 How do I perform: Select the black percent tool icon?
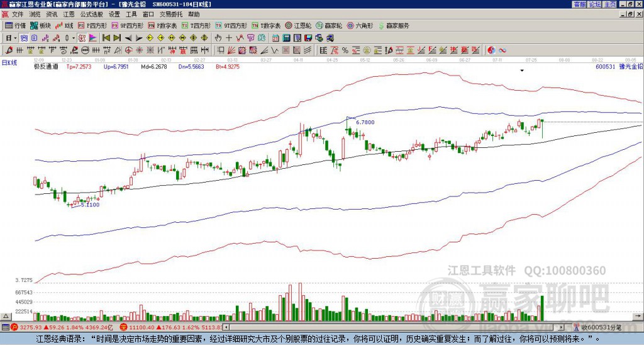[x=345, y=50]
